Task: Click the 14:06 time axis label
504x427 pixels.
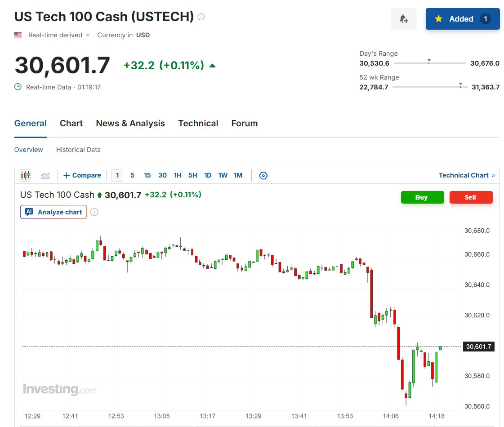Action: [391, 416]
